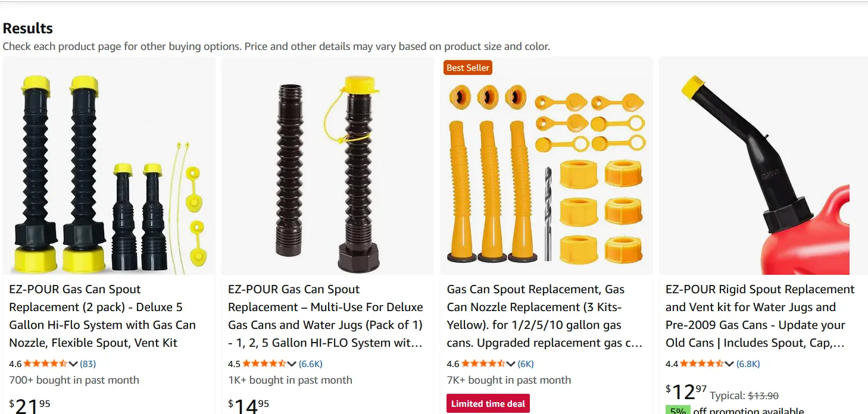Image resolution: width=868 pixels, height=414 pixels.
Task: Click the star rating icons of yellow kit product
Action: coord(483,363)
